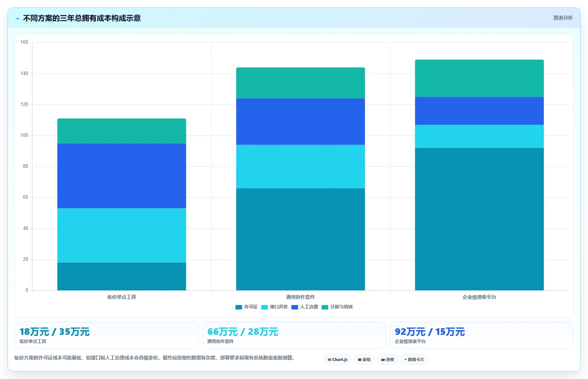Click the y-axis tick label 60
Image resolution: width=588 pixels, height=379 pixels.
click(25, 197)
